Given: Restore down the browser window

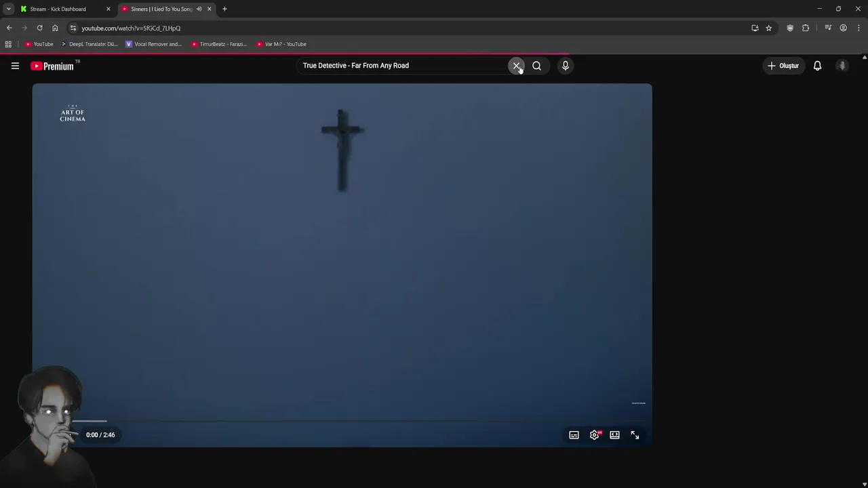Looking at the screenshot, I should click(838, 9).
